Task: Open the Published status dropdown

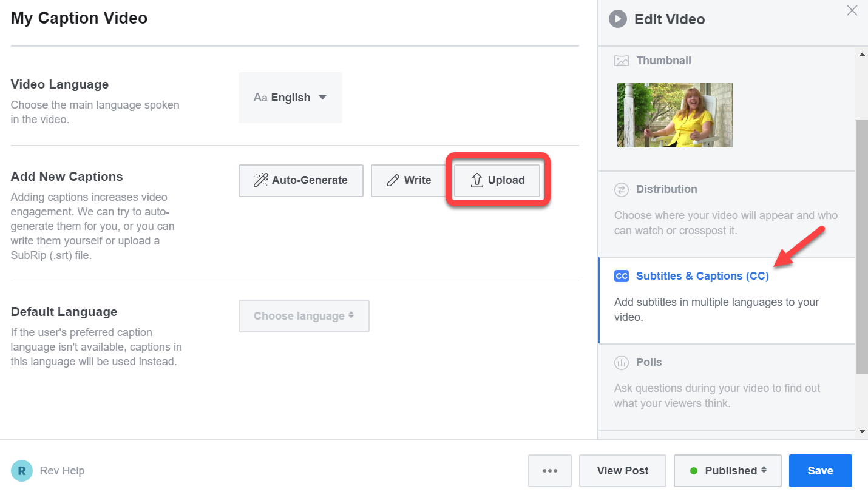Action: point(728,471)
